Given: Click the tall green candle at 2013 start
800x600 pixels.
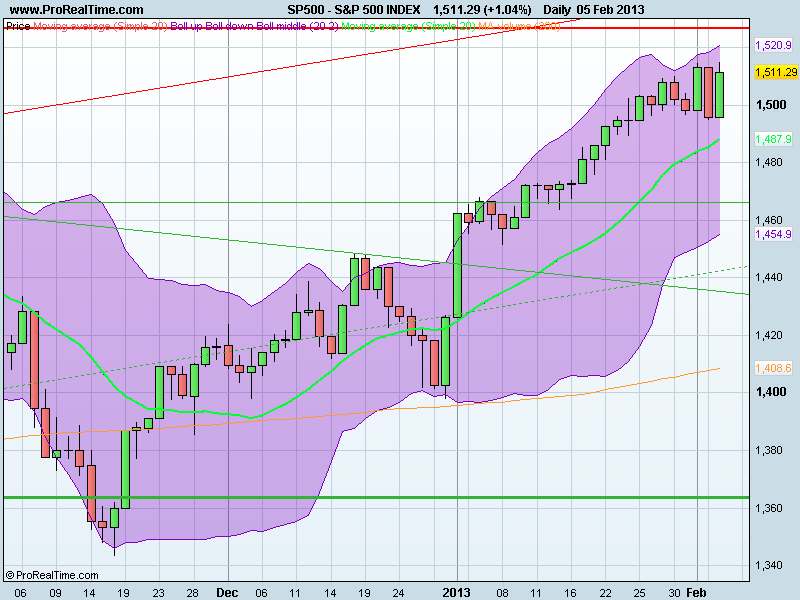Looking at the screenshot, I should pyautogui.click(x=458, y=265).
